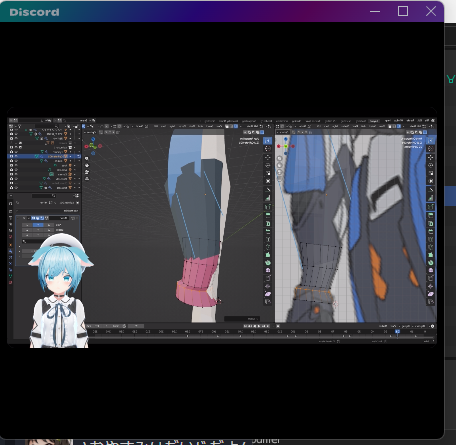Minimize the Discord popout window
This screenshot has width=456, height=445.
[x=375, y=11]
